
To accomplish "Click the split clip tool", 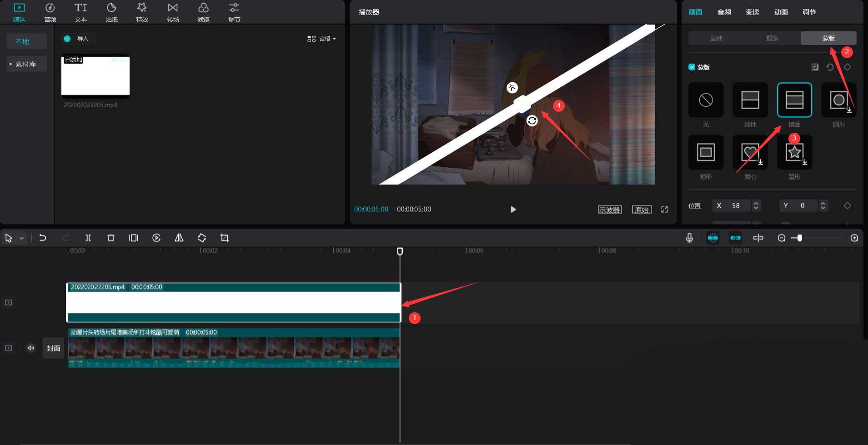I will coord(88,238).
